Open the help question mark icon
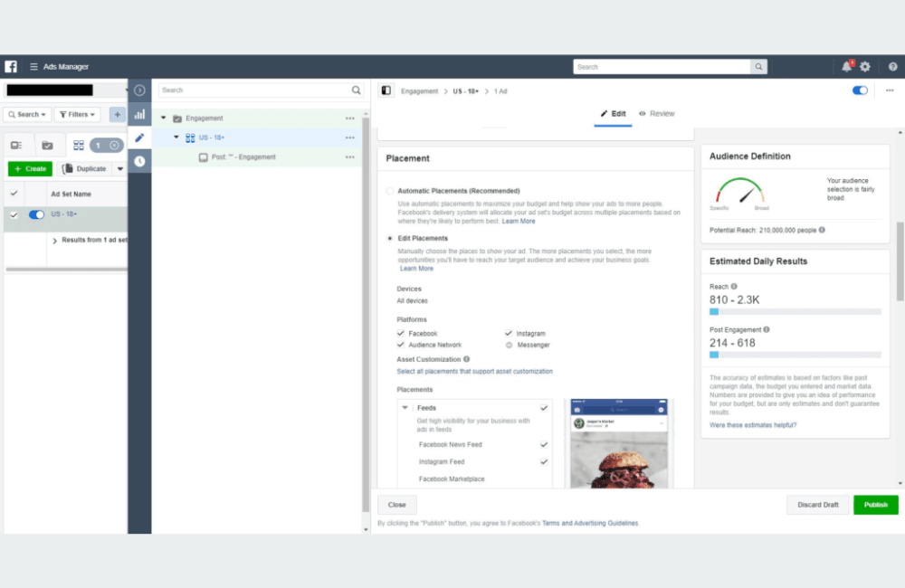The width and height of the screenshot is (905, 588). coord(892,67)
